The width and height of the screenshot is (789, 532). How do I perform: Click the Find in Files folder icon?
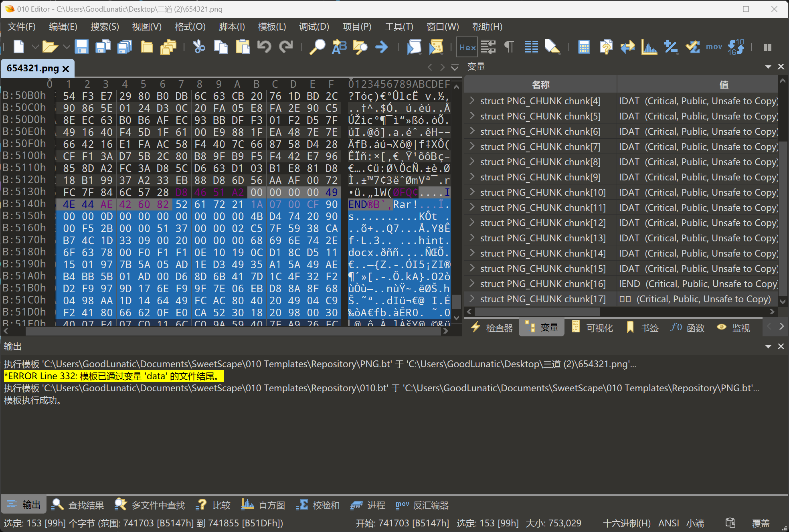(360, 47)
